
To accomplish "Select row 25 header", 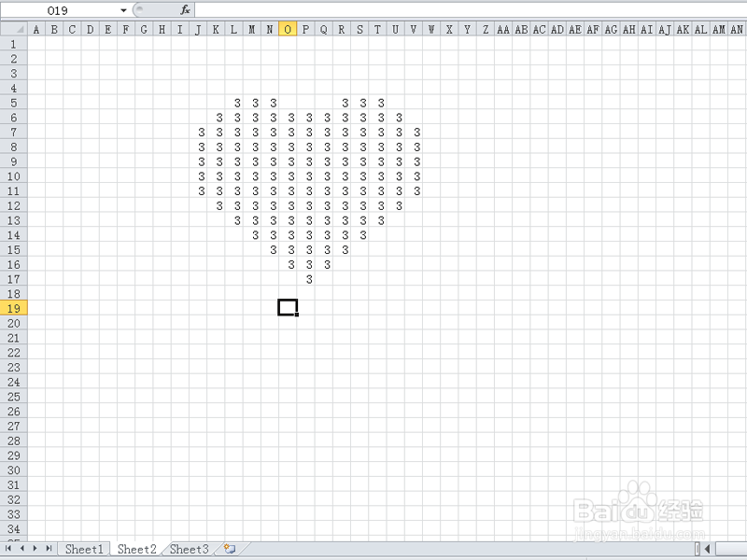I will 14,397.
